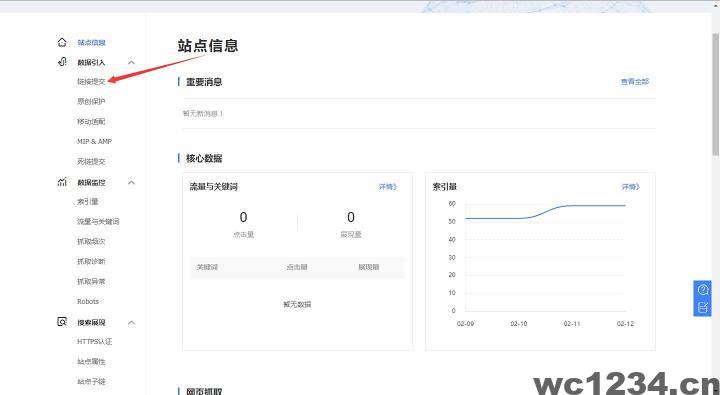Open 索引量 in the sidebar
Viewport: 720px width, 395px height.
pyautogui.click(x=88, y=201)
